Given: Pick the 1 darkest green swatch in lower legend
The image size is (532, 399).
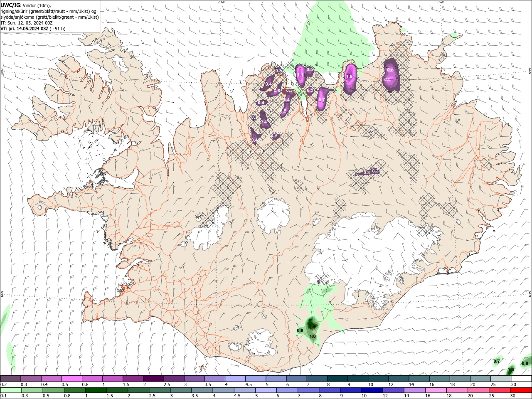Looking at the screenshot, I should (96, 390).
